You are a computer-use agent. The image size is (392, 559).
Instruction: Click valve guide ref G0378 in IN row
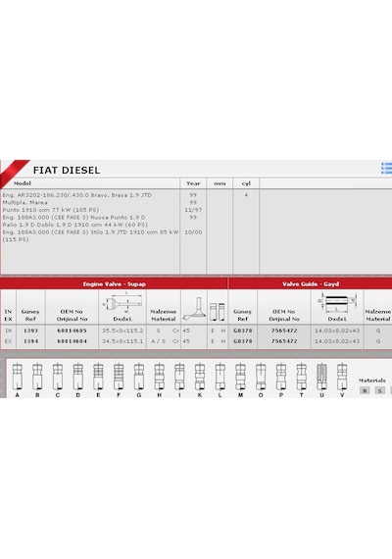(243, 330)
